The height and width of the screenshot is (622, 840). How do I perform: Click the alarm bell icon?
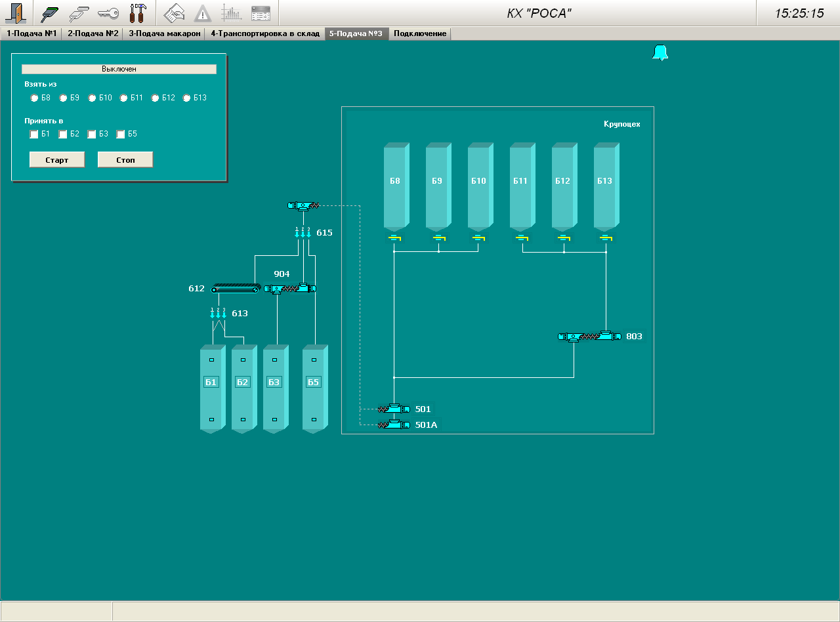click(x=660, y=53)
